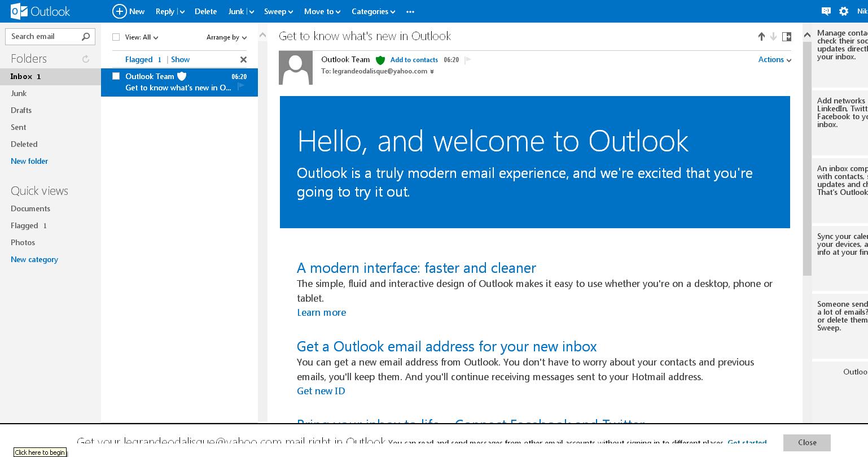Tick the select-all messages checkbox
The image size is (868, 457).
pos(116,37)
